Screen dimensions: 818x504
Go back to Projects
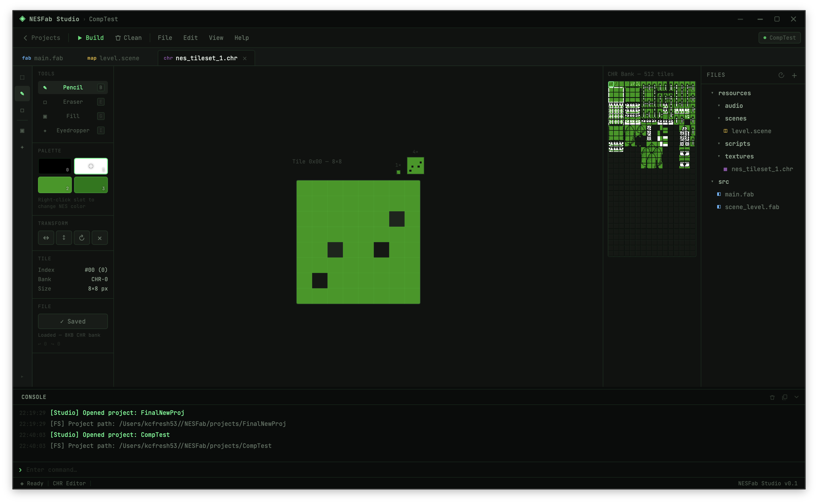[42, 38]
